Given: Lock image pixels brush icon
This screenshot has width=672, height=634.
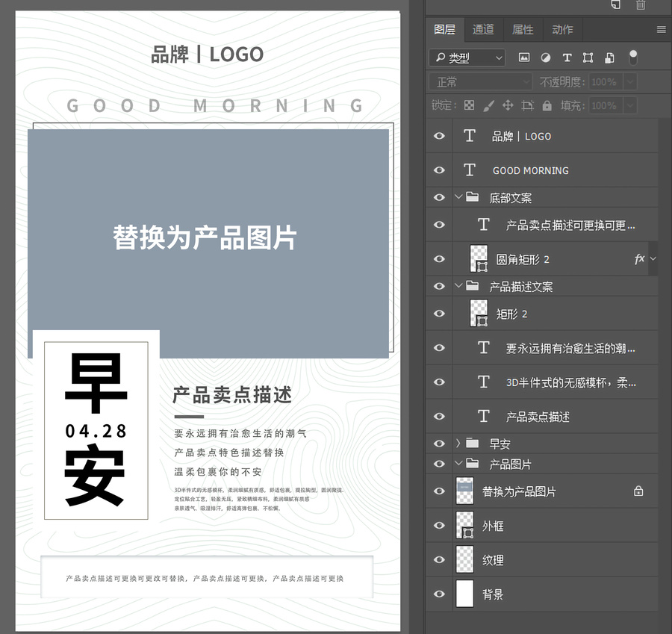Looking at the screenshot, I should pyautogui.click(x=488, y=105).
